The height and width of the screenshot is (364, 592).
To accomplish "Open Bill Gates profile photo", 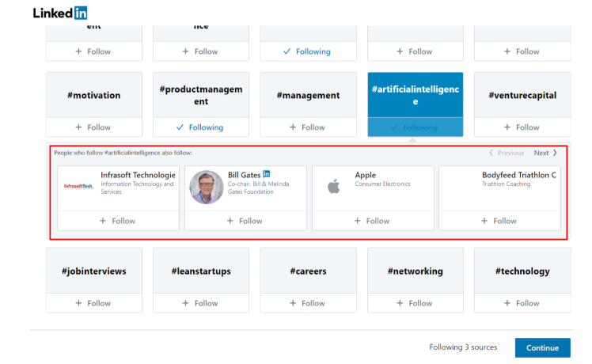I will click(x=207, y=188).
